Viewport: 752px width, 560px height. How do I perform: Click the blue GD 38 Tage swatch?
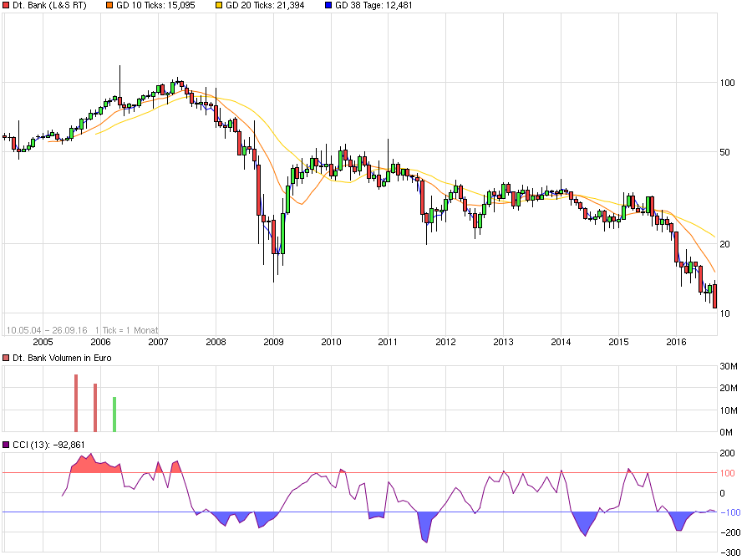[x=328, y=6]
